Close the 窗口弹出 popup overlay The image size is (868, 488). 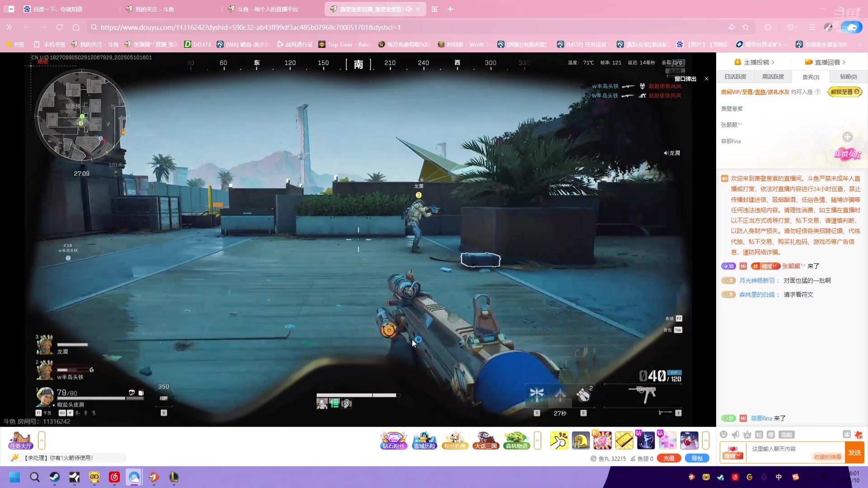point(707,79)
